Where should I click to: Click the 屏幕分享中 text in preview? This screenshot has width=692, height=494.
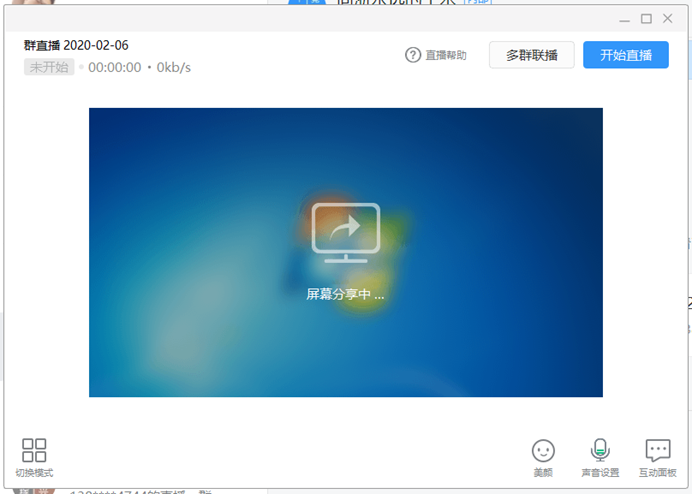345,295
